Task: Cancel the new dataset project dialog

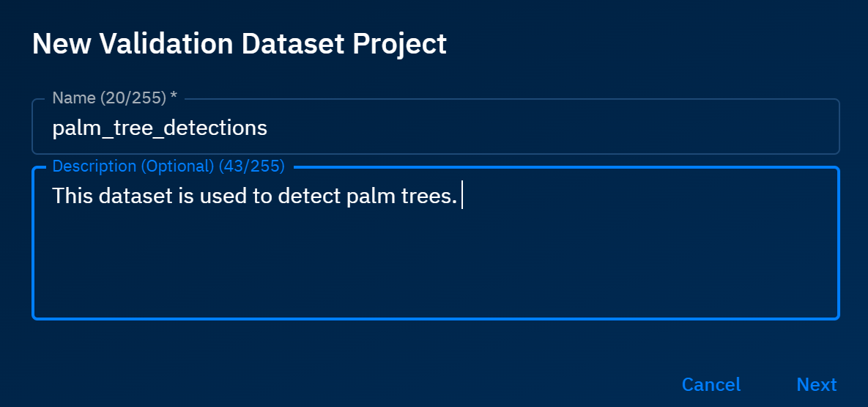Action: pos(711,384)
